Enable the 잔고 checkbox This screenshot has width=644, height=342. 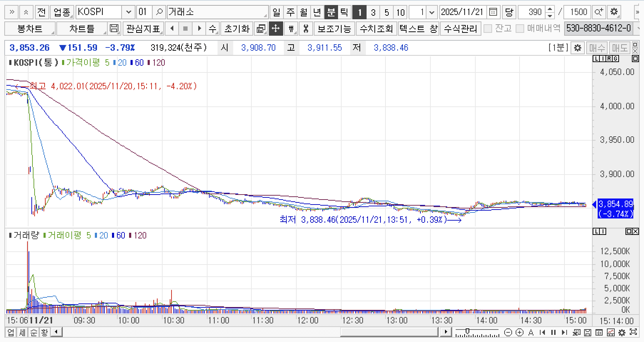[487, 29]
